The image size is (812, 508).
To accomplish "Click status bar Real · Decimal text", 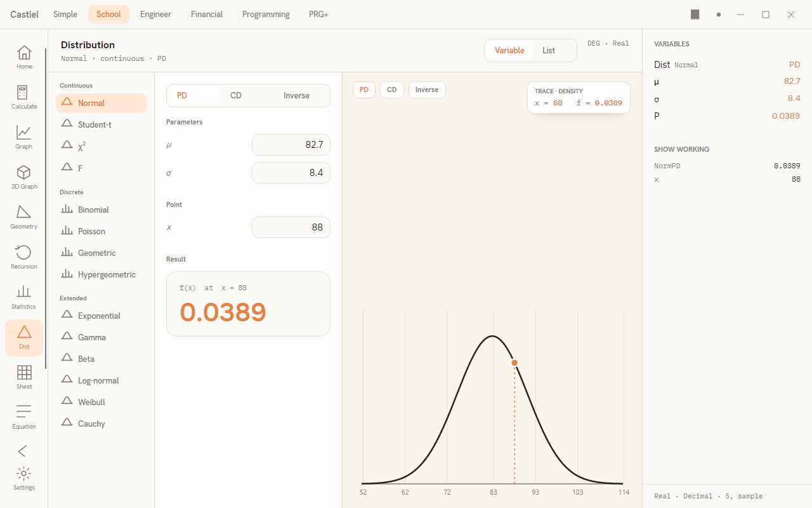I will 708,496.
